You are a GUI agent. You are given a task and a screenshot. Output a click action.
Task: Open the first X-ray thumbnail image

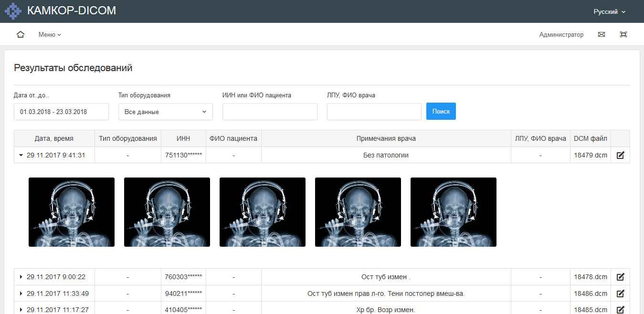pos(72,212)
